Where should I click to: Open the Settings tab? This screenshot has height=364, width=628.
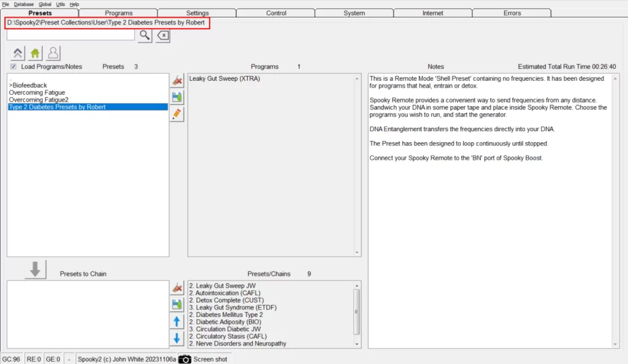click(x=197, y=13)
